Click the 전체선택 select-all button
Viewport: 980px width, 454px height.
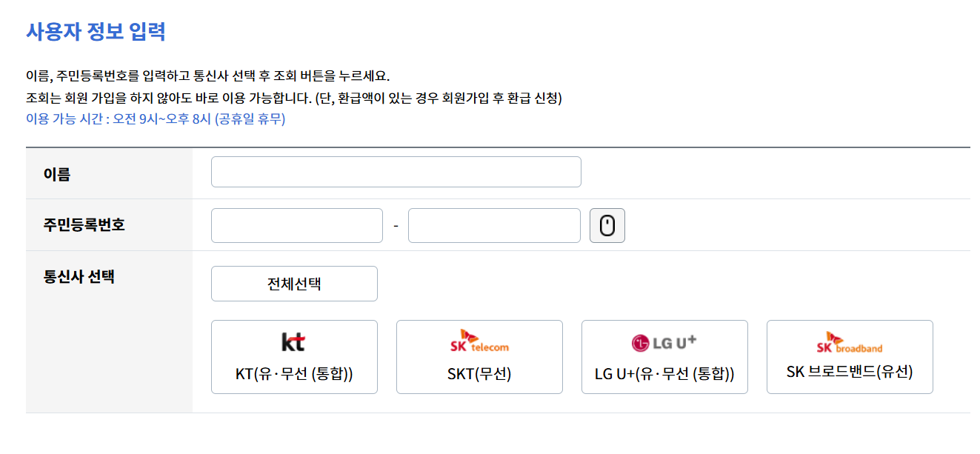(x=293, y=283)
